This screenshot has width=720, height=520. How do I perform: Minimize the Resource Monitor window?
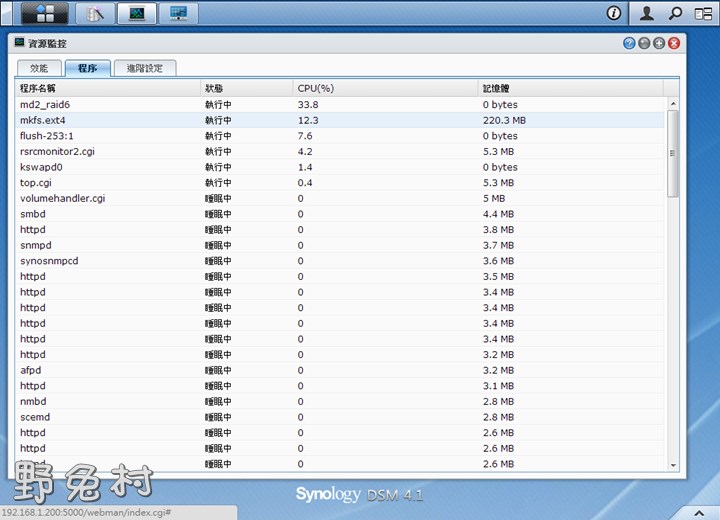[644, 43]
